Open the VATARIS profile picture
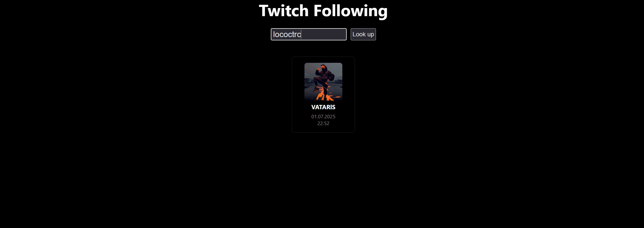Viewport: 644px width, 228px height. click(x=323, y=82)
